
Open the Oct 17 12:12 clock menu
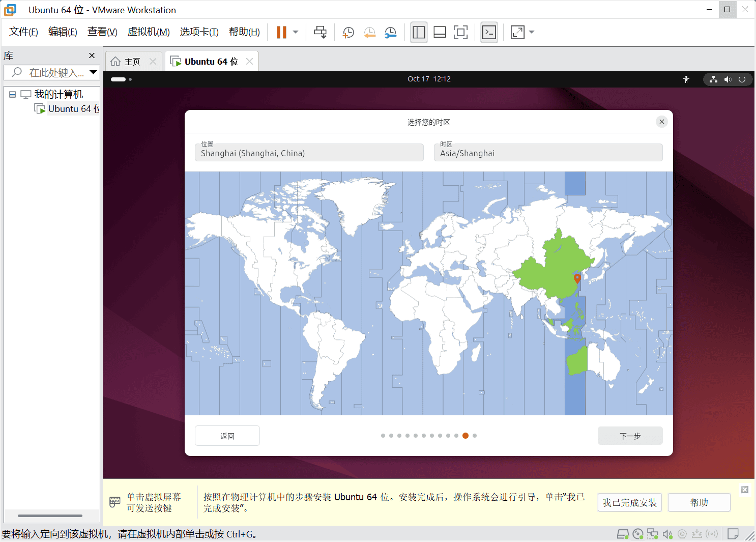pos(429,79)
